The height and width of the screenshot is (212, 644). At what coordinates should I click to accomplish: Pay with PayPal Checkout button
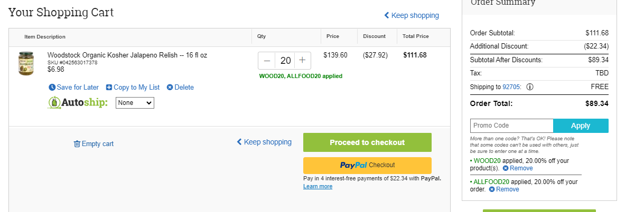point(367,165)
